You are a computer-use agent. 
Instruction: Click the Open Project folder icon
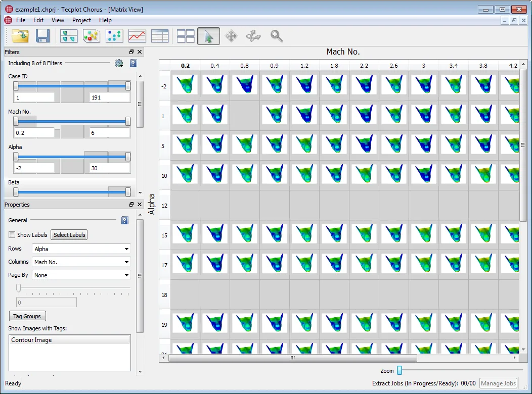20,36
